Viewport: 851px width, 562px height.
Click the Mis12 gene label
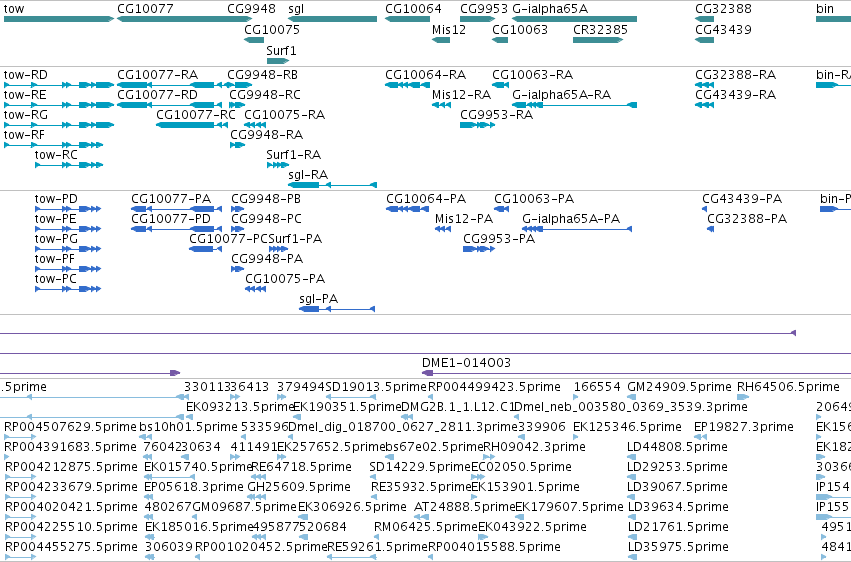(x=449, y=30)
